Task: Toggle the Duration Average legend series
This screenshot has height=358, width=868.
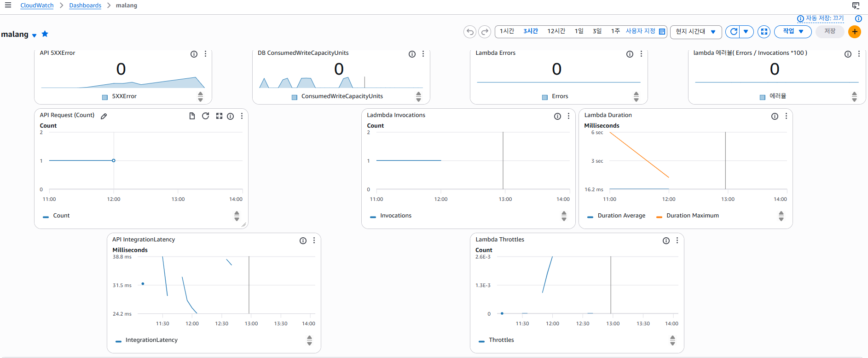Action: click(616, 216)
